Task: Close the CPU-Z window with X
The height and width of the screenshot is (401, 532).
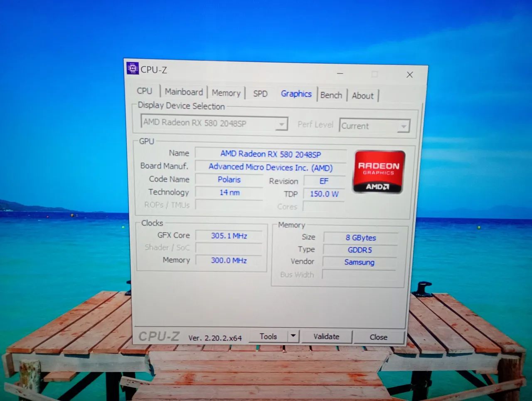Action: click(x=410, y=74)
